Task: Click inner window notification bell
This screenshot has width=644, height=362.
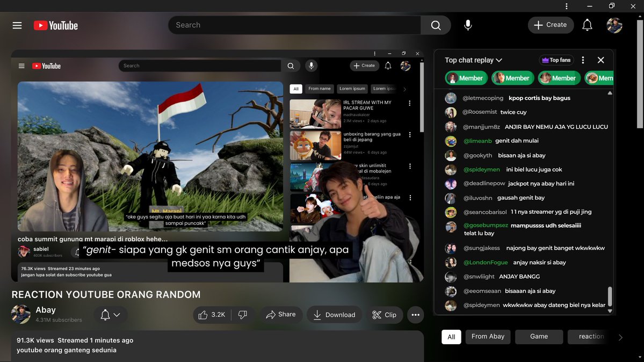Action: click(x=388, y=66)
